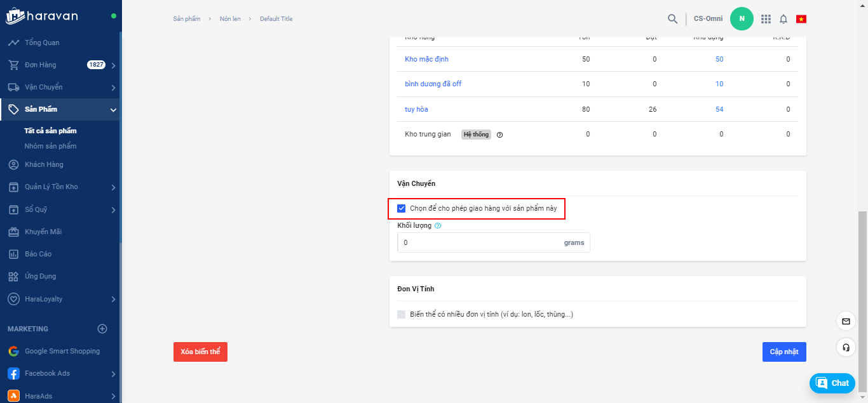Open the notifications bell

point(783,19)
